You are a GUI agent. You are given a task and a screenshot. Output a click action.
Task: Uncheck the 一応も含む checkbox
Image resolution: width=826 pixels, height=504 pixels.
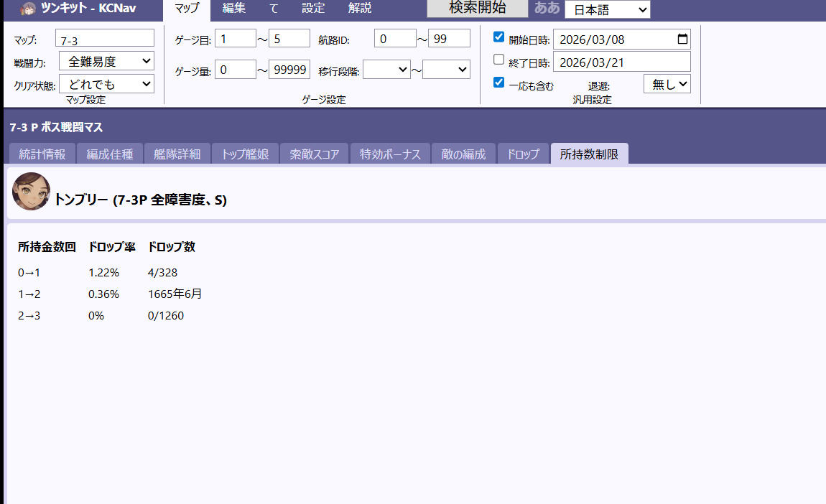pos(499,83)
